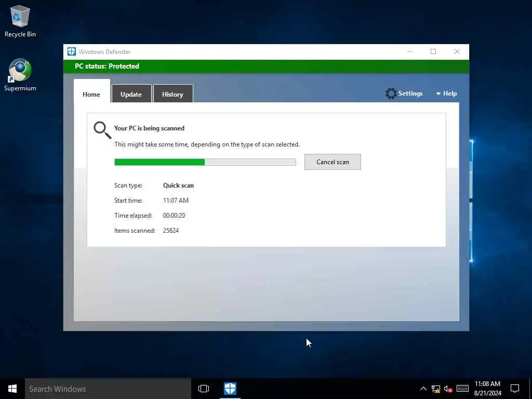The width and height of the screenshot is (532, 399).
Task: Maximize the Windows Defender window
Action: coord(433,51)
